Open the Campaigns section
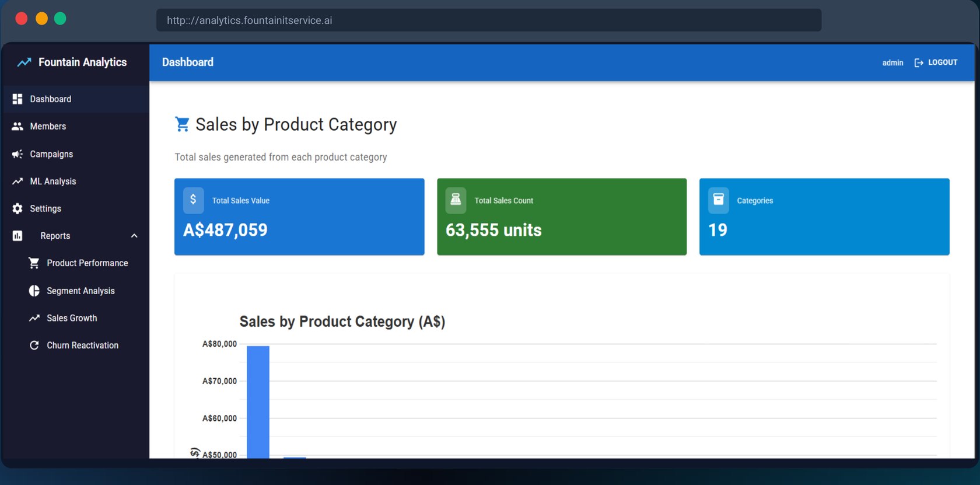This screenshot has height=485, width=980. point(75,154)
